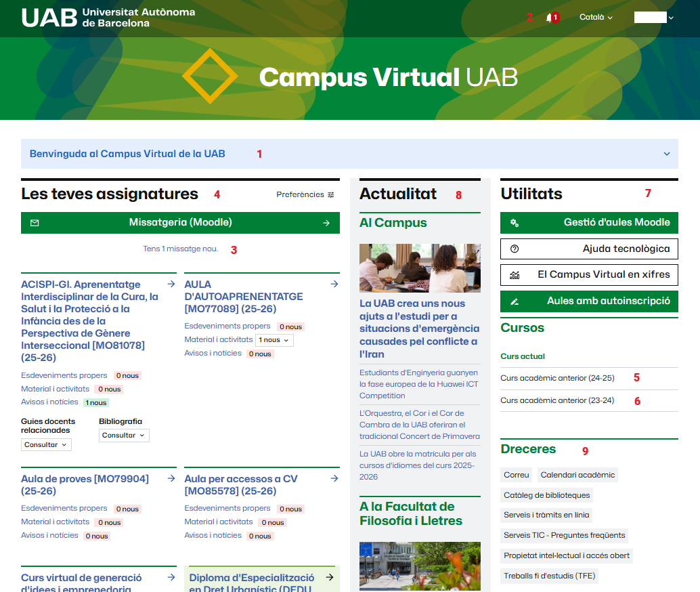Open matrícula cursos d'idiomes news
The width and height of the screenshot is (700, 592).
(418, 465)
